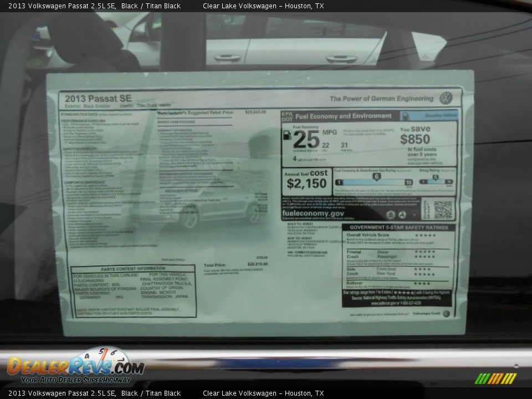
Task: Click the colored stripes icon at bottom right
Action: pos(496,378)
